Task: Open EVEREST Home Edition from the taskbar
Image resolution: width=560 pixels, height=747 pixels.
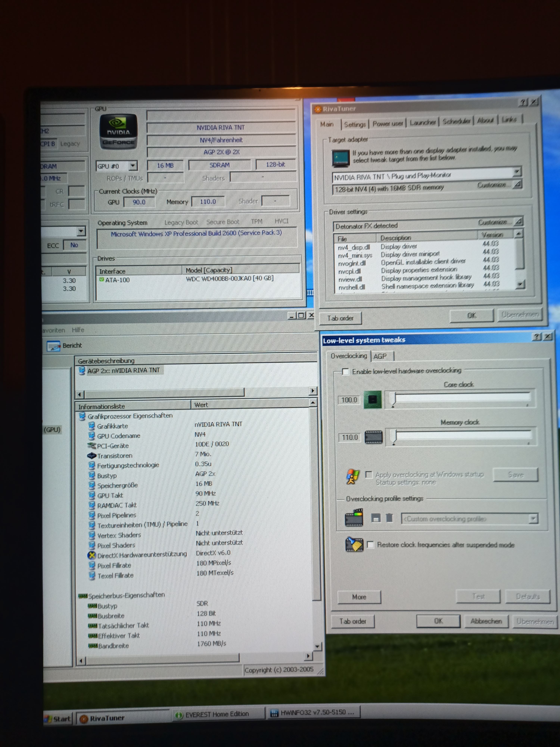Action: tap(218, 714)
